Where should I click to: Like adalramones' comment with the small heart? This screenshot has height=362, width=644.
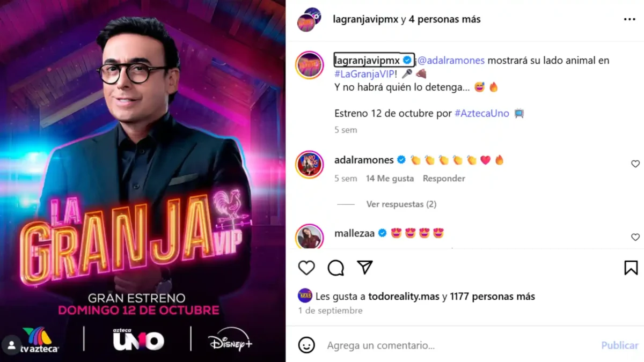coord(635,164)
